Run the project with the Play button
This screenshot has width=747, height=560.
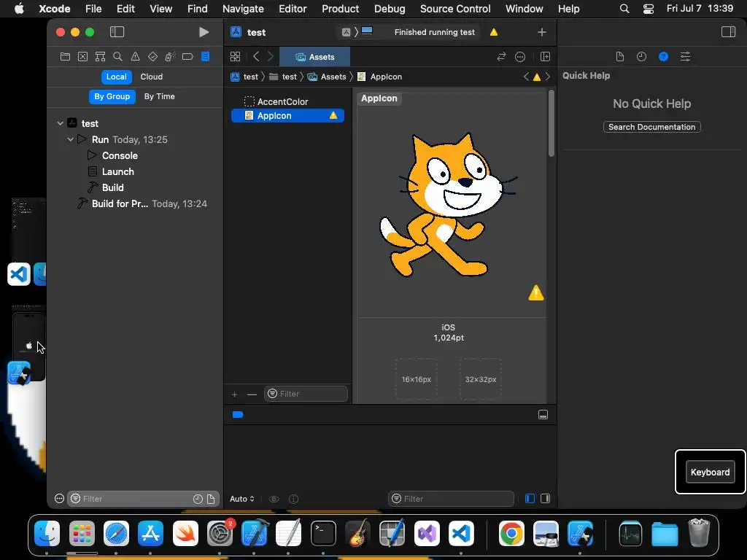point(204,32)
